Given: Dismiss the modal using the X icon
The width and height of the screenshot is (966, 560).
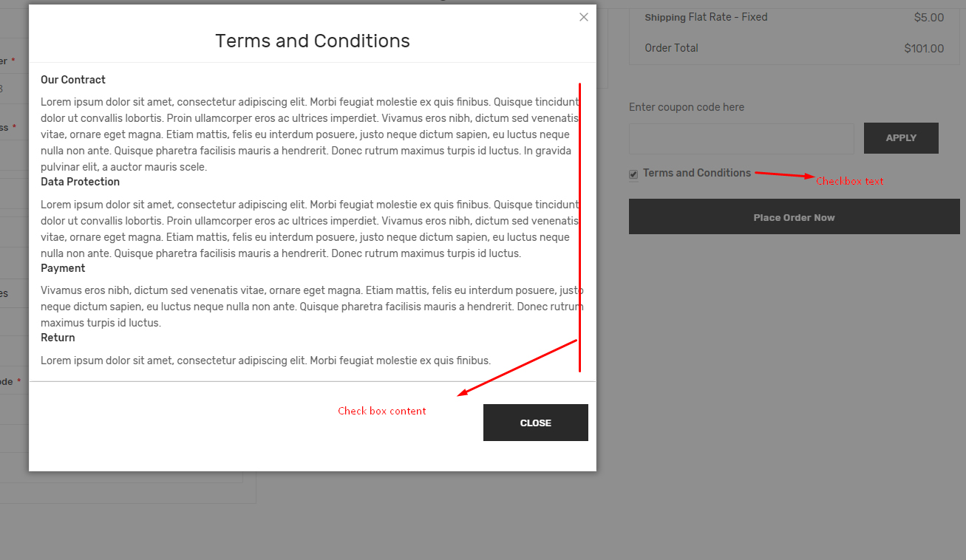Looking at the screenshot, I should [x=584, y=17].
